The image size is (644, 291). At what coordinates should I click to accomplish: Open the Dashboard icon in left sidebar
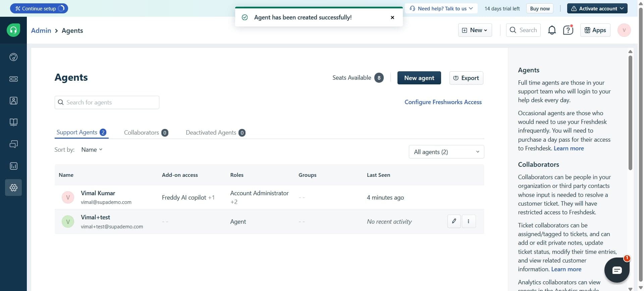(x=13, y=57)
